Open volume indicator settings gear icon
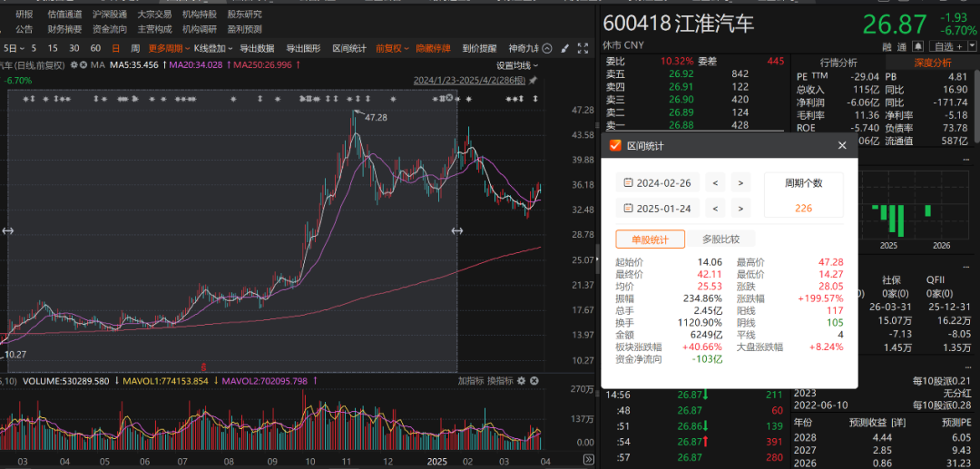Viewport: 980px width, 469px height. click(x=522, y=381)
